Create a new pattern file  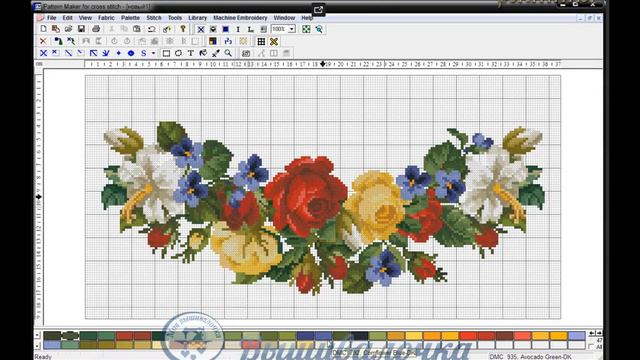[x=43, y=29]
